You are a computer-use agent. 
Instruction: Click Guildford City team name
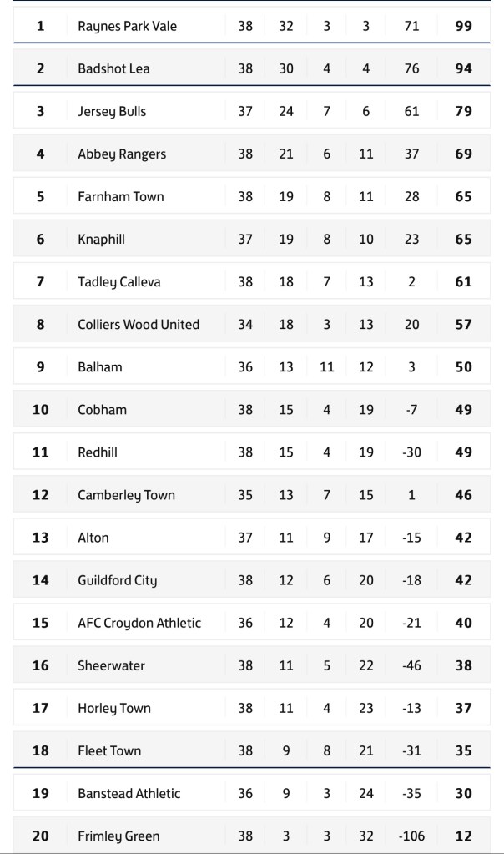[x=117, y=579]
